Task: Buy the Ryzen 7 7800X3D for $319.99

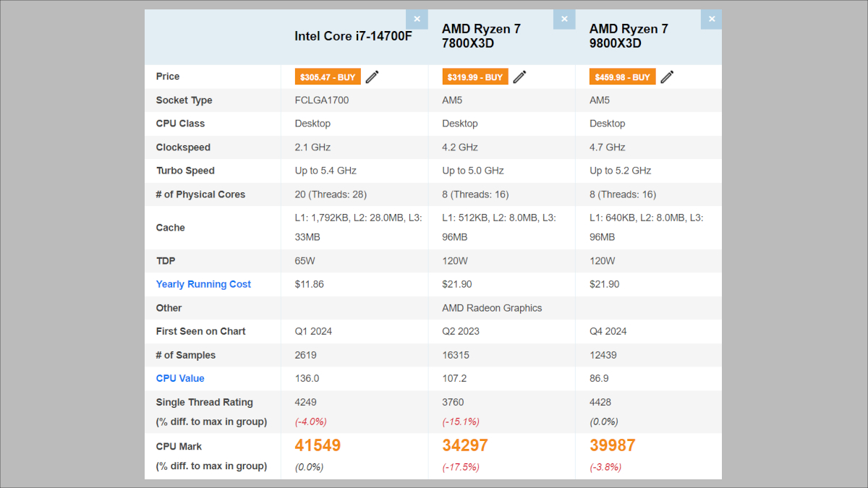Action: tap(475, 77)
